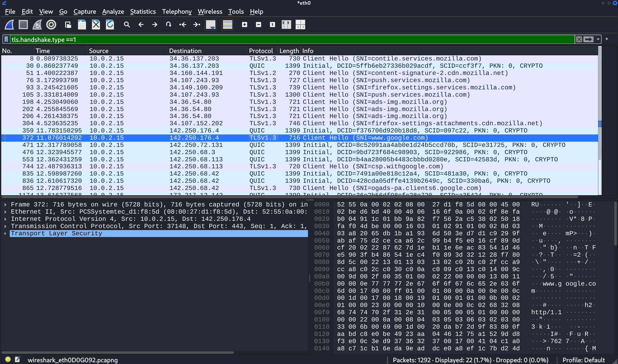Open the Capture menu

[85, 11]
